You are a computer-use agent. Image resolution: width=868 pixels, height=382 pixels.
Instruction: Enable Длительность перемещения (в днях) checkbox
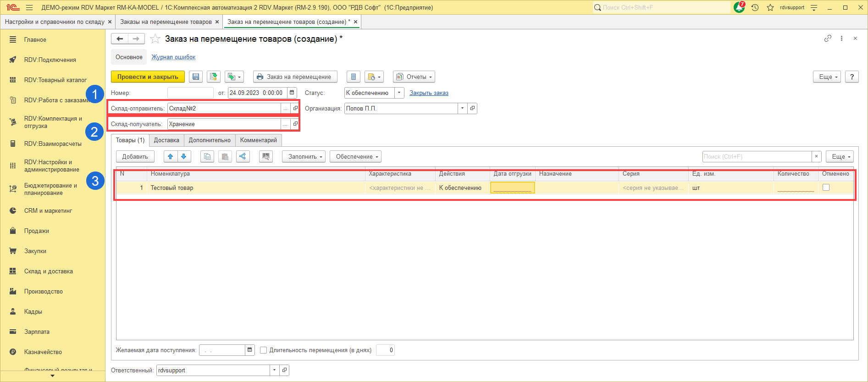click(263, 350)
